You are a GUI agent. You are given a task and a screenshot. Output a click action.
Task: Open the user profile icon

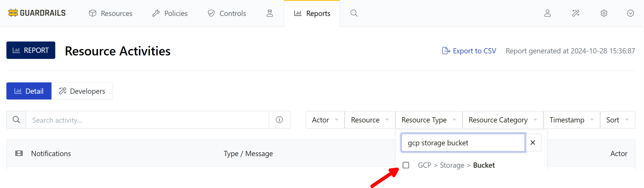coord(547,13)
